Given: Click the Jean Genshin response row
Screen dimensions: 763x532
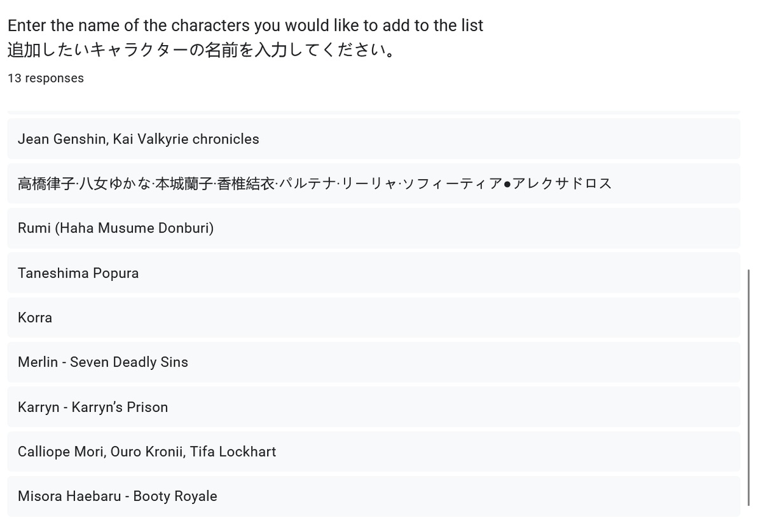Looking at the screenshot, I should tap(373, 139).
